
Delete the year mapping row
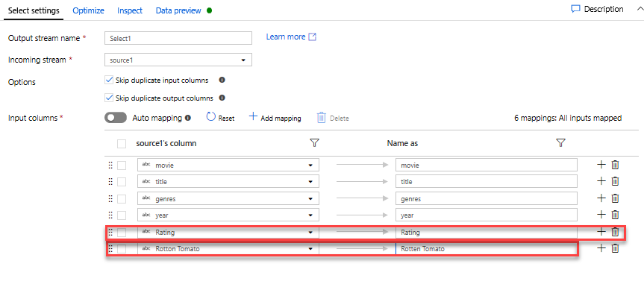(615, 215)
